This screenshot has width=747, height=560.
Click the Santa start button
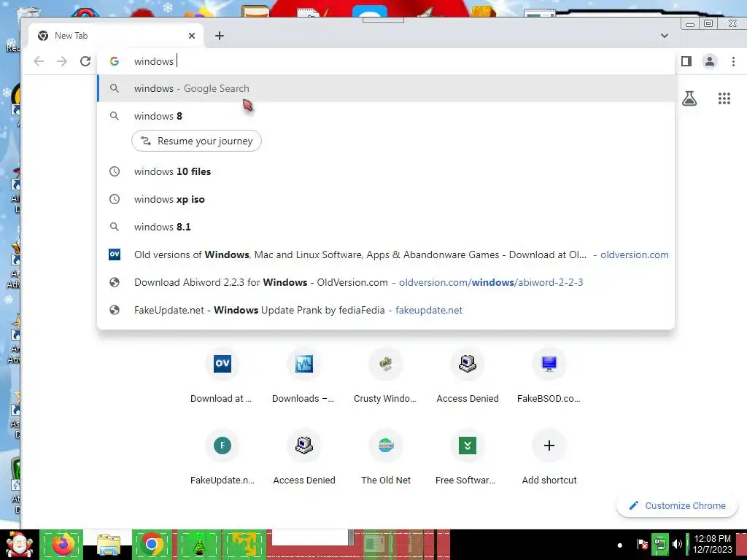[x=19, y=544]
